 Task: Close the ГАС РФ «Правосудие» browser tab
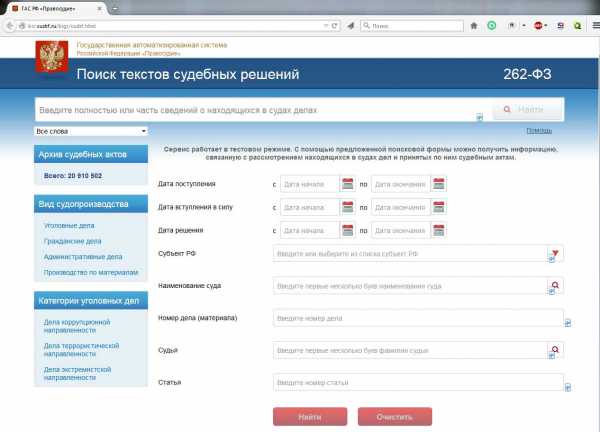(99, 8)
